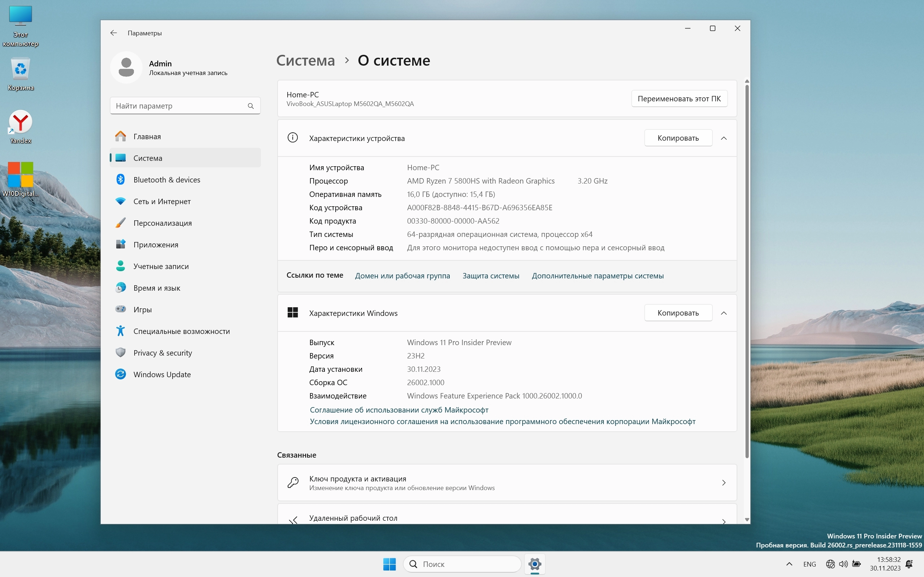The height and width of the screenshot is (577, 924).
Task: Open Ключ продукта и активация page
Action: pyautogui.click(x=507, y=483)
